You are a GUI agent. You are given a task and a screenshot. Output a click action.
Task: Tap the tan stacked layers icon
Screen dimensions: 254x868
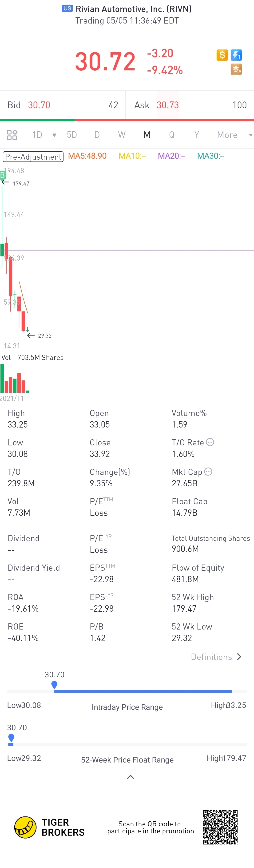(236, 69)
